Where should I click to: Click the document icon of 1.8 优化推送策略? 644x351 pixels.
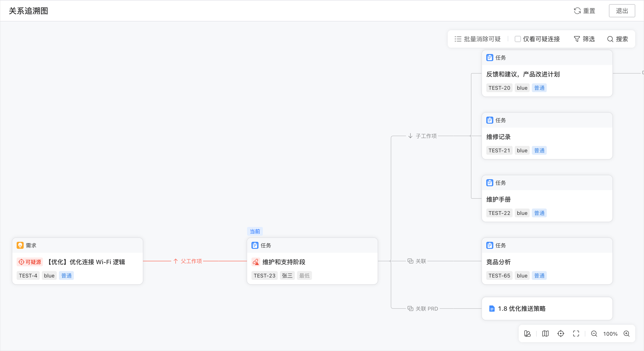(x=492, y=309)
